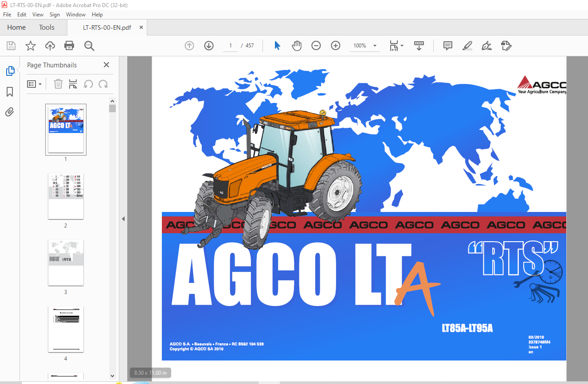Viewport: 588px width, 384px height.
Task: Open the View menu
Action: tap(38, 15)
